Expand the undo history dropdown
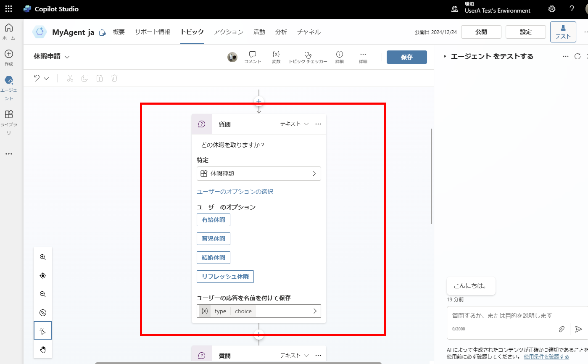The width and height of the screenshot is (588, 364). point(46,78)
